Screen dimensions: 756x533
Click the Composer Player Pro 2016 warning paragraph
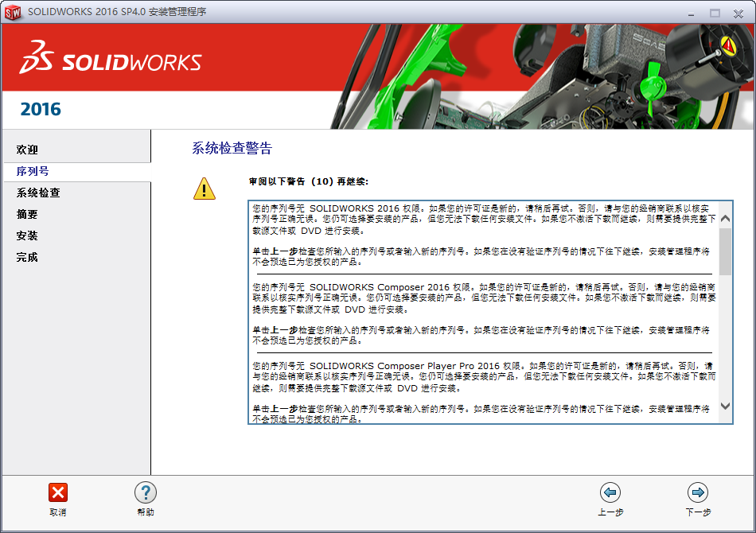[x=484, y=377]
